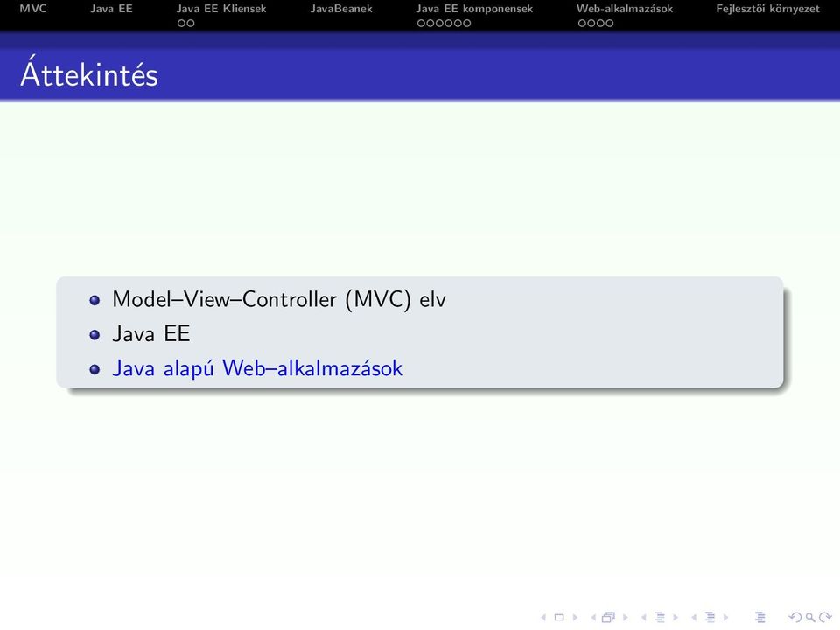This screenshot has width=840, height=630.
Task: Open the Java EE Kliensek section
Action: pyautogui.click(x=221, y=9)
